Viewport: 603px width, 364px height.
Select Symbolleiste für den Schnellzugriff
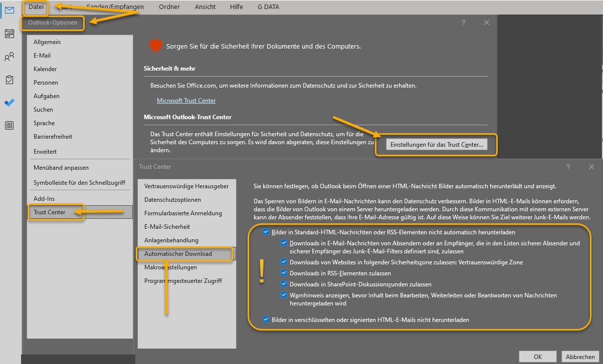(x=80, y=183)
